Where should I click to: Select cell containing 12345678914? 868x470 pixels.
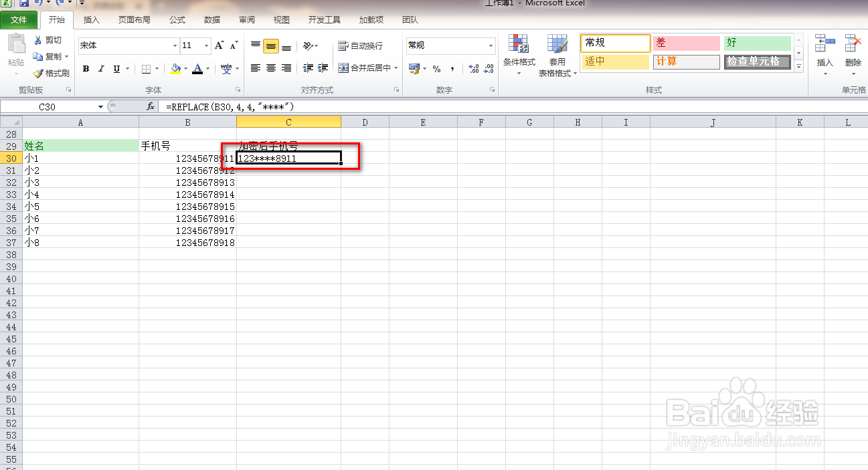point(188,195)
